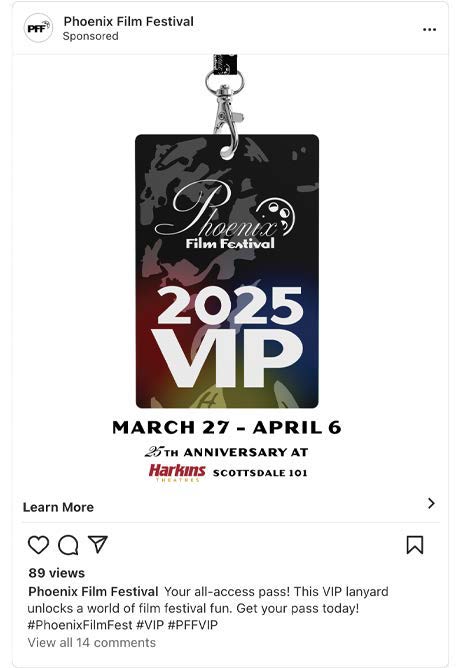This screenshot has width=460, height=668.
Task: Click the Sponsored label under the account name
Action: tap(91, 36)
